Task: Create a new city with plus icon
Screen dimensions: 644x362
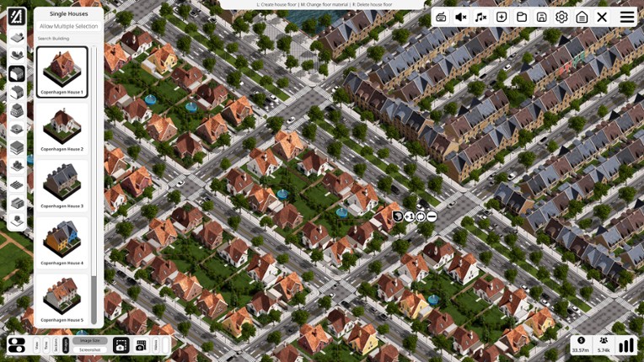Action: click(502, 17)
